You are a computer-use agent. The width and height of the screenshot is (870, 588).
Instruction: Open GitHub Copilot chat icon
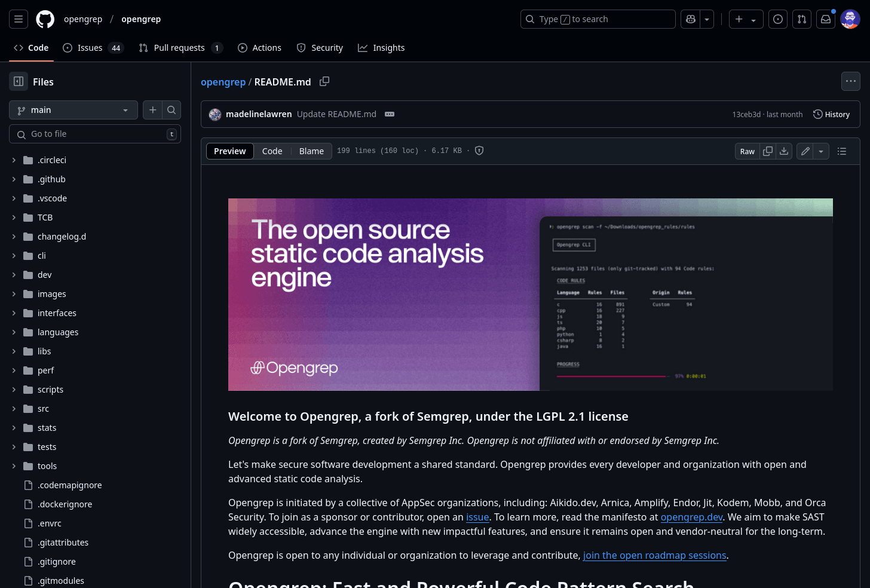pyautogui.click(x=690, y=19)
